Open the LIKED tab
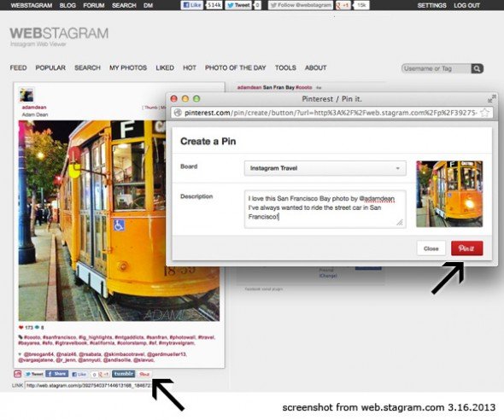This screenshot has height=420, width=504. (x=165, y=67)
